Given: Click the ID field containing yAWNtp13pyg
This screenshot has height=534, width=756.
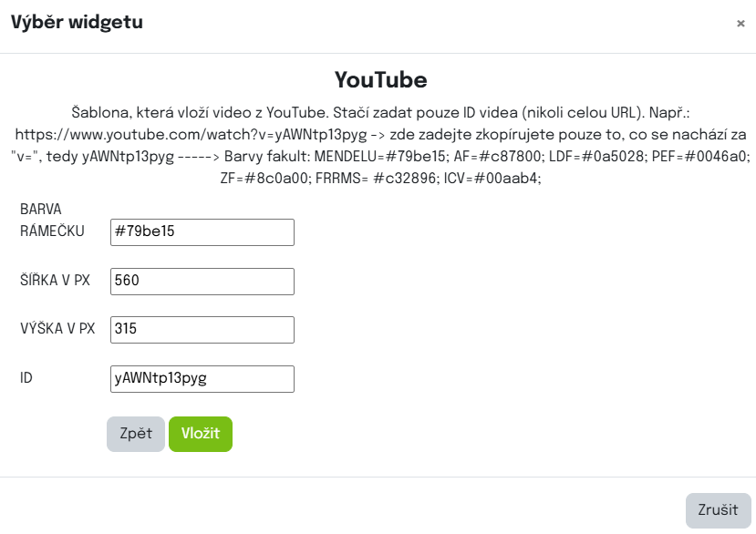Looking at the screenshot, I should pyautogui.click(x=202, y=378).
